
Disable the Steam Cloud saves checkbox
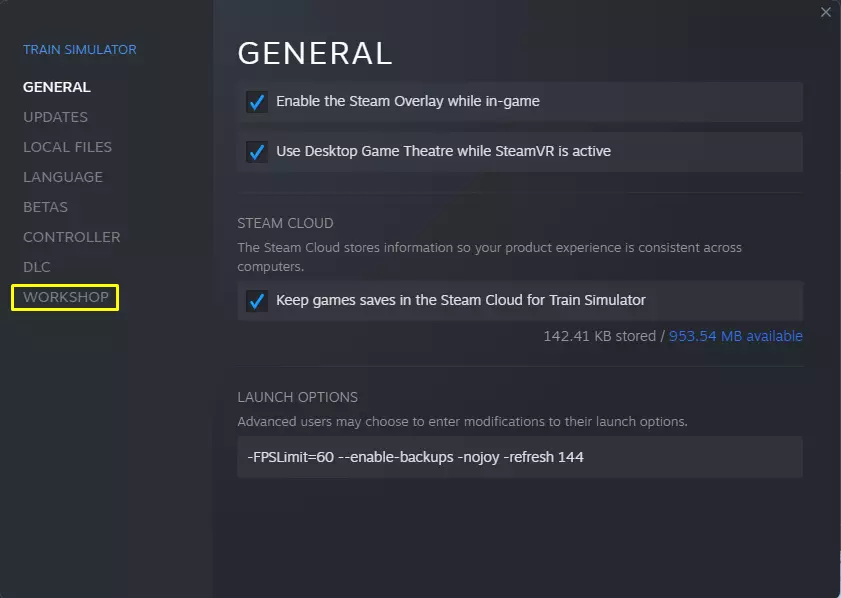257,301
